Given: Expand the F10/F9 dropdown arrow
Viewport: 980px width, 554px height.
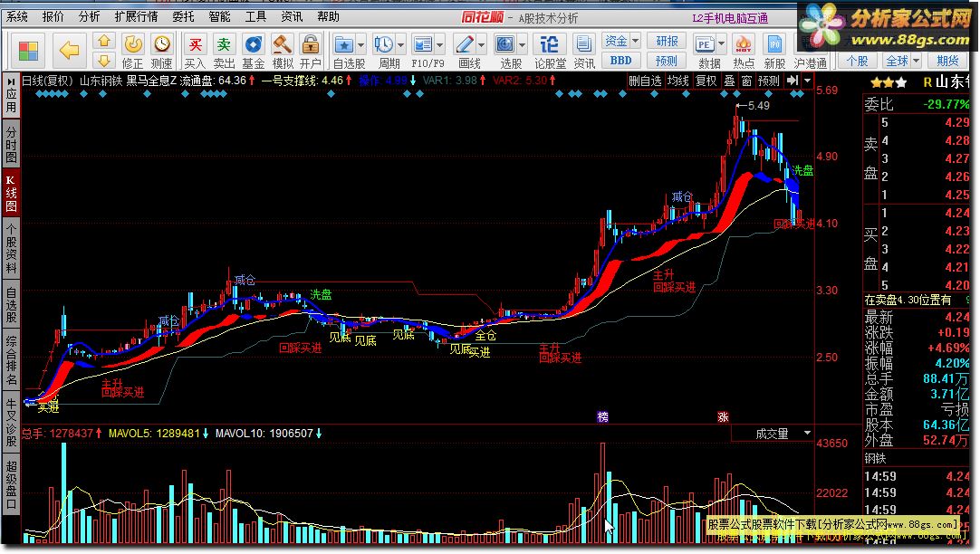Looking at the screenshot, I should point(440,45).
